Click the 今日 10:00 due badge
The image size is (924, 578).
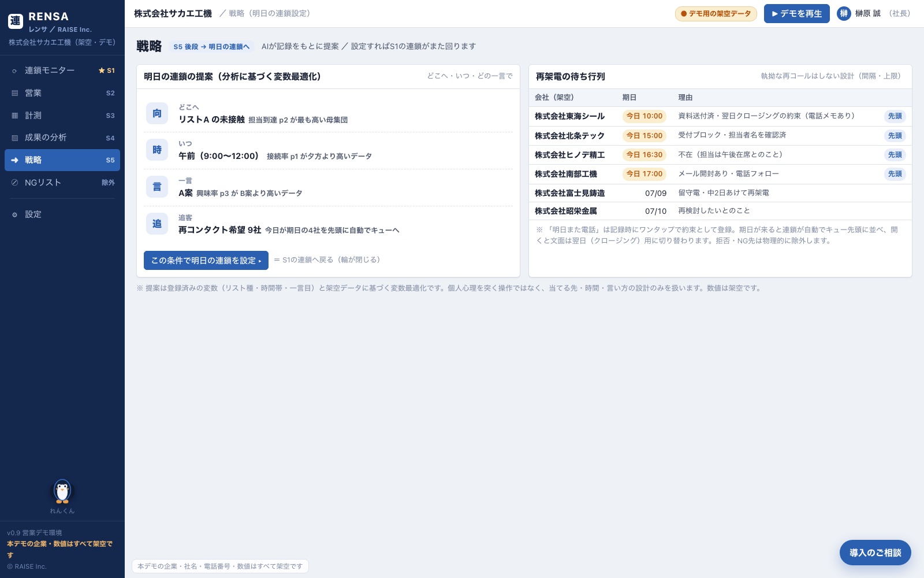(644, 116)
